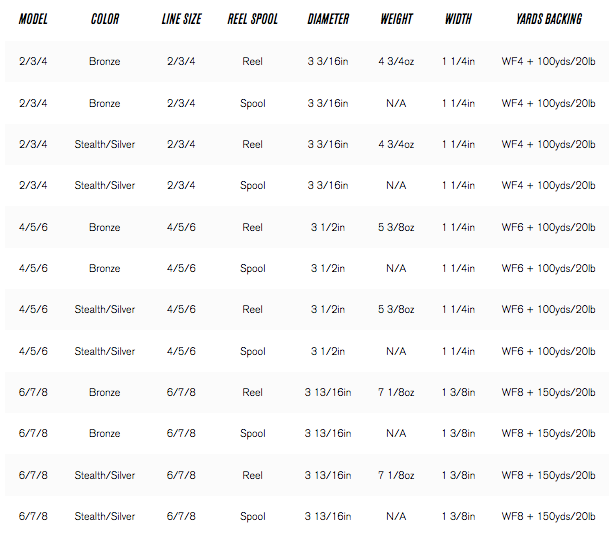
Task: Click 7 1/8oz weight in Bronze 6/7/8 Reel row
Action: [396, 393]
